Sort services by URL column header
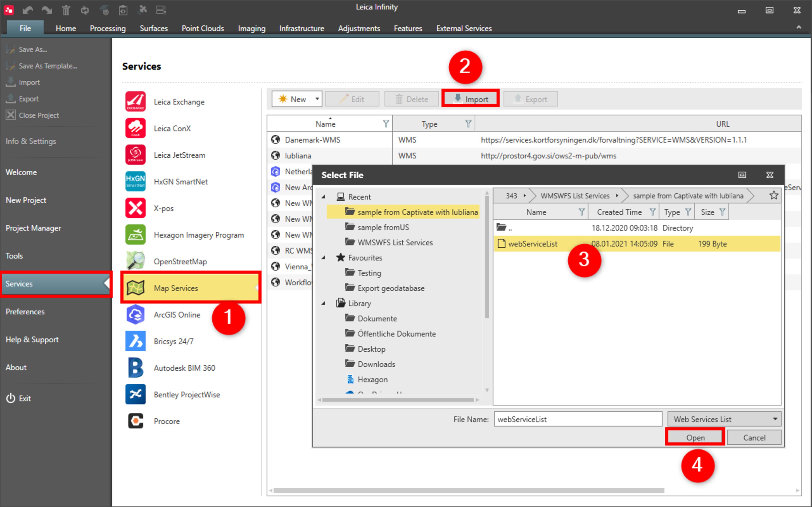The height and width of the screenshot is (507, 812). coord(723,124)
